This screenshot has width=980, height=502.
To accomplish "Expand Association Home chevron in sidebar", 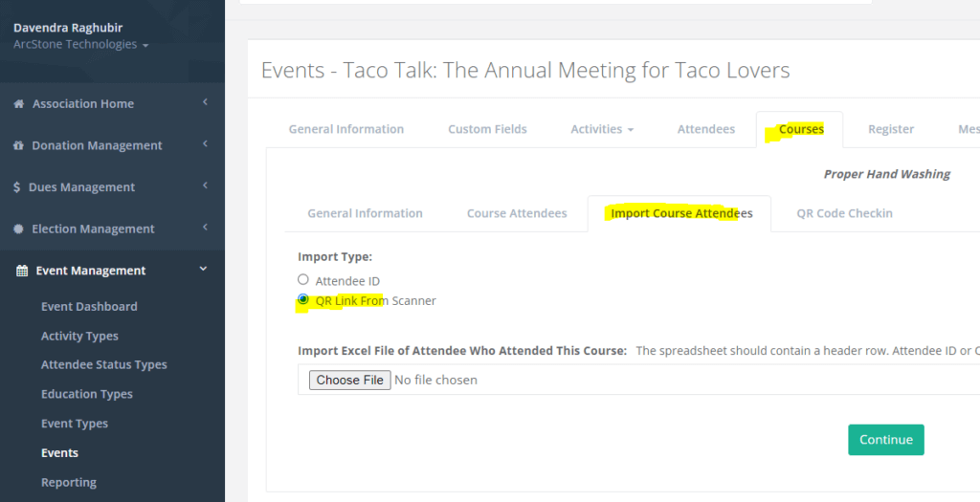I will [205, 102].
